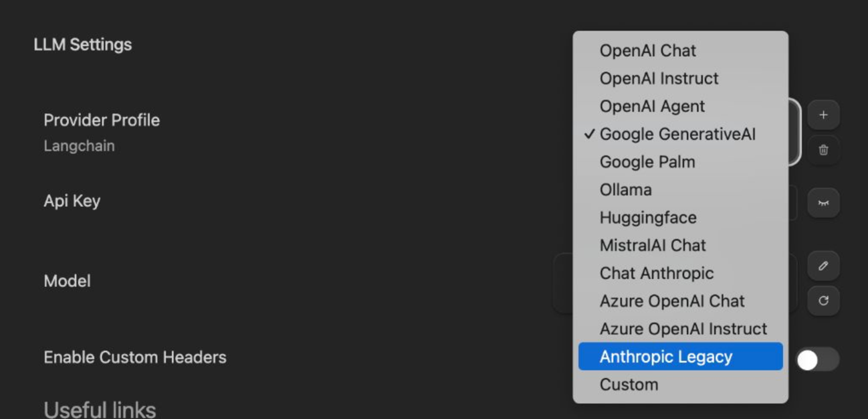Select checked Google GenerativeAI option
868x419 pixels.
[677, 134]
